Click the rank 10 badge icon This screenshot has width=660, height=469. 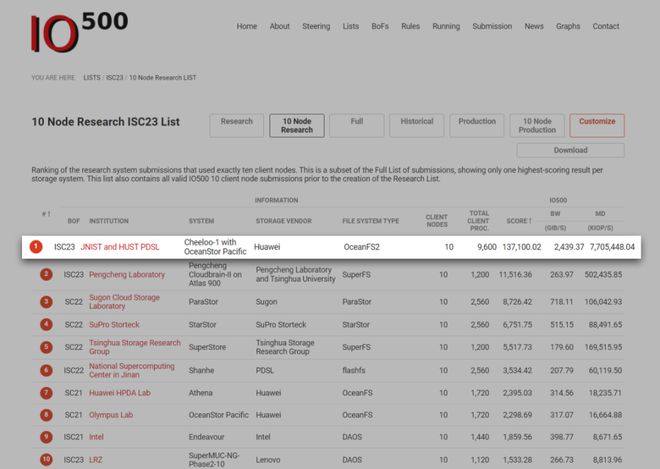[46, 459]
